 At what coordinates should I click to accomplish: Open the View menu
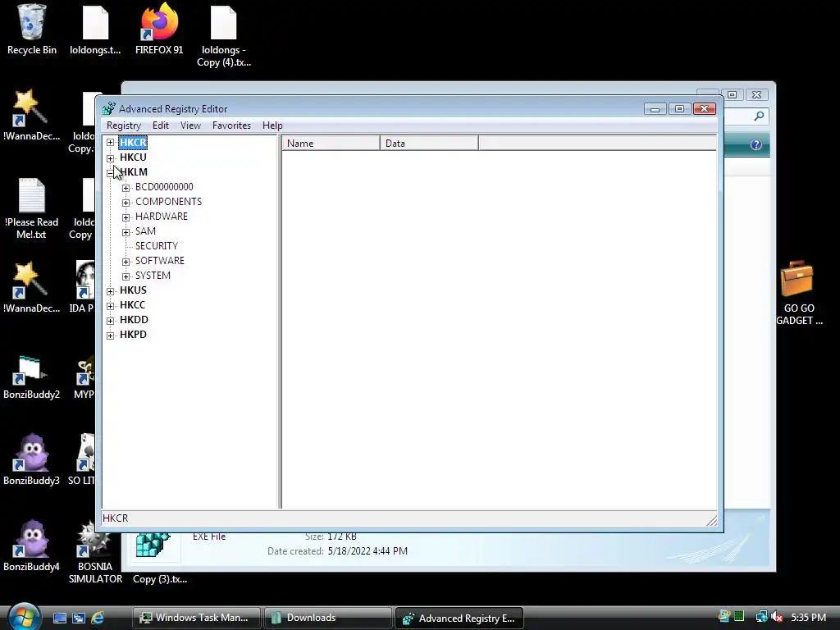[x=190, y=126]
